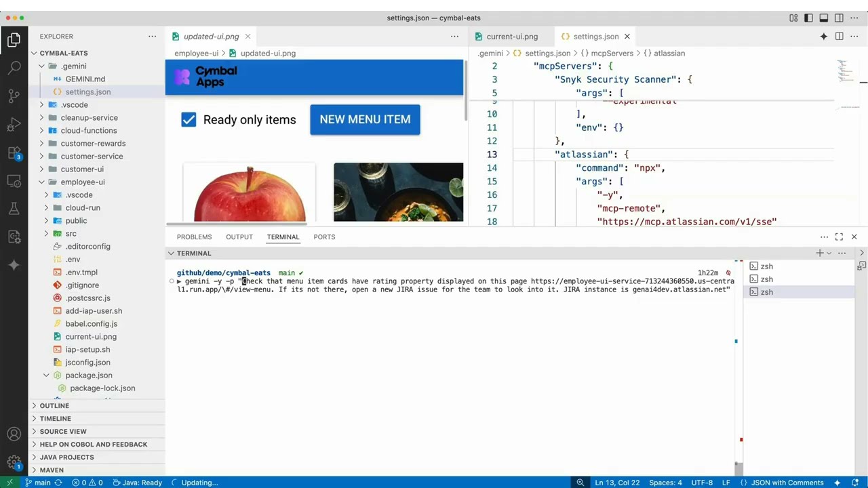
Task: Click errors and warnings count in status bar
Action: (x=87, y=483)
